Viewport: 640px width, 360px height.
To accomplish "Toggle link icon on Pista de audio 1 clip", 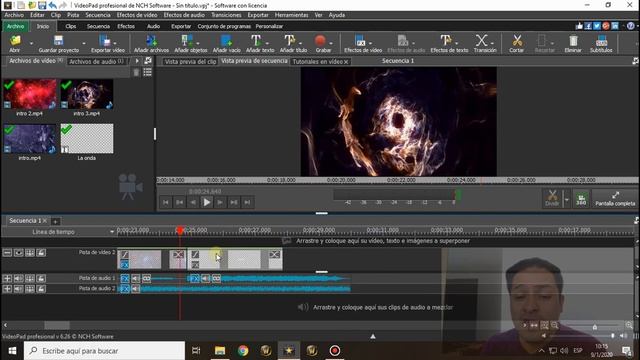I will pos(147,279).
